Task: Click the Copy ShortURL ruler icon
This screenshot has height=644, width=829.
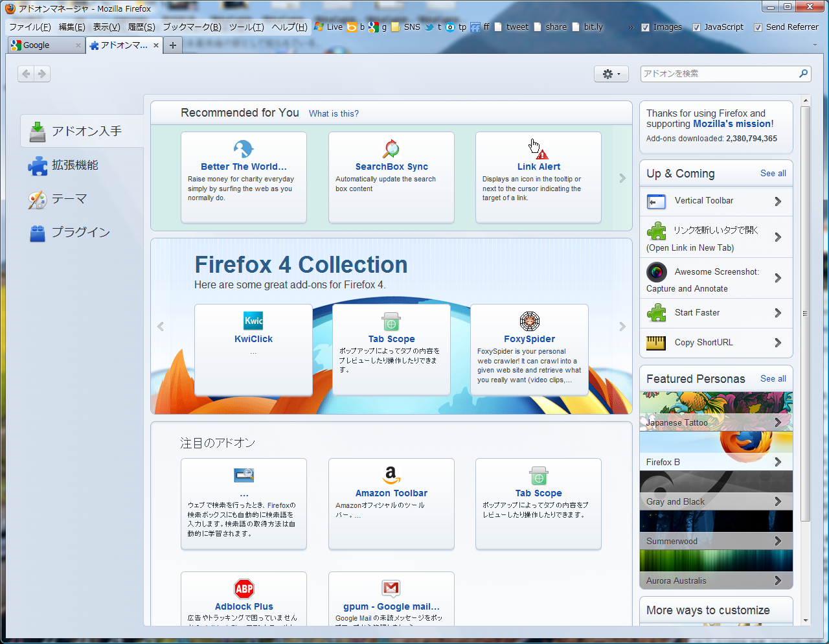Action: (x=656, y=343)
